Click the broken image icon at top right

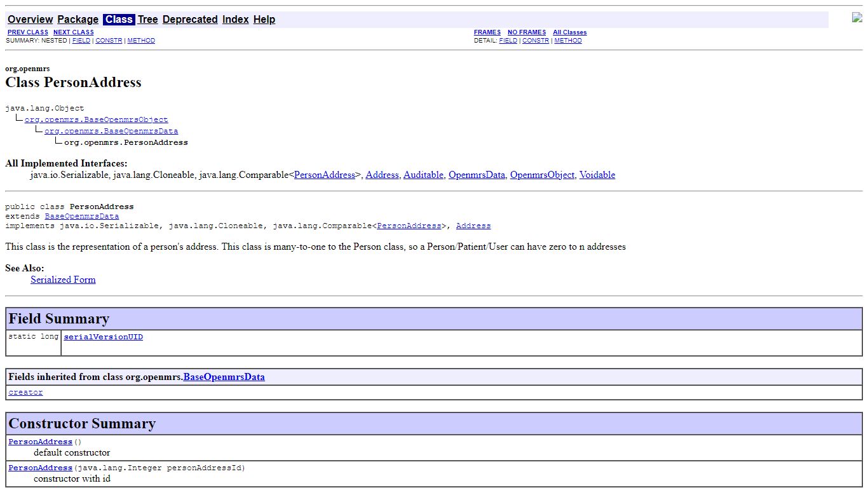[857, 18]
